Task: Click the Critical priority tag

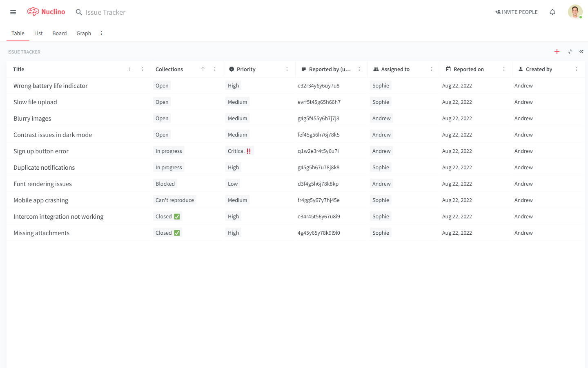Action: [x=239, y=151]
